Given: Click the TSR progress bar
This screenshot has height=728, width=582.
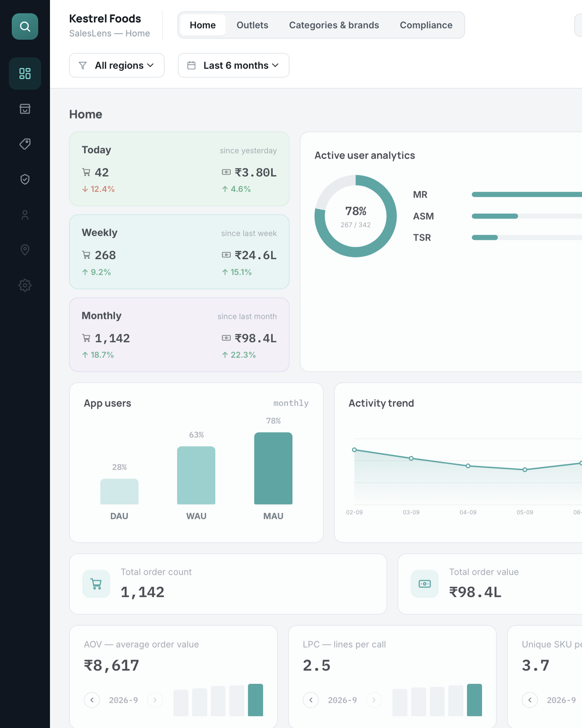Looking at the screenshot, I should (x=527, y=237).
